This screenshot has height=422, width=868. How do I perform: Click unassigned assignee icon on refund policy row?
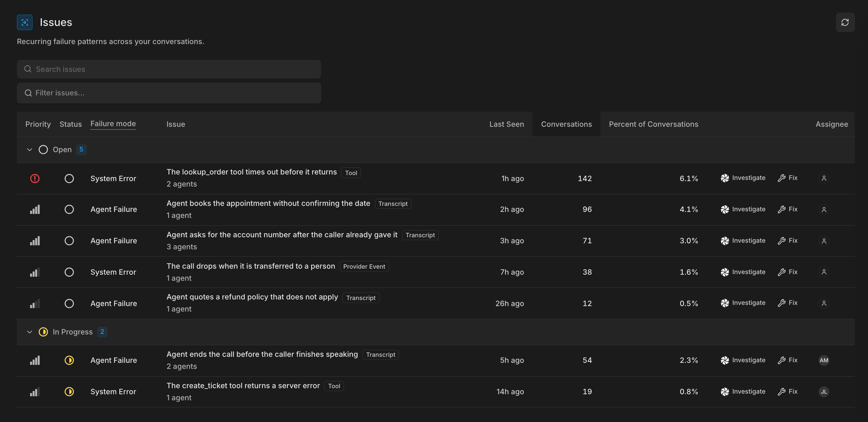(824, 303)
